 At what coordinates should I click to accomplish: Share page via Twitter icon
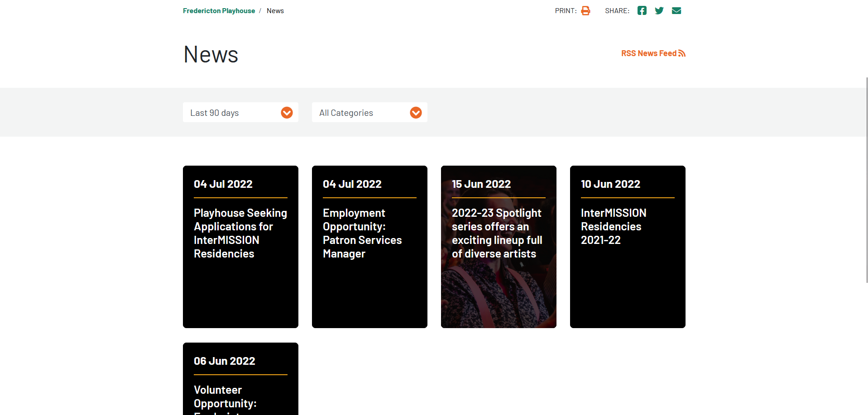pos(659,11)
